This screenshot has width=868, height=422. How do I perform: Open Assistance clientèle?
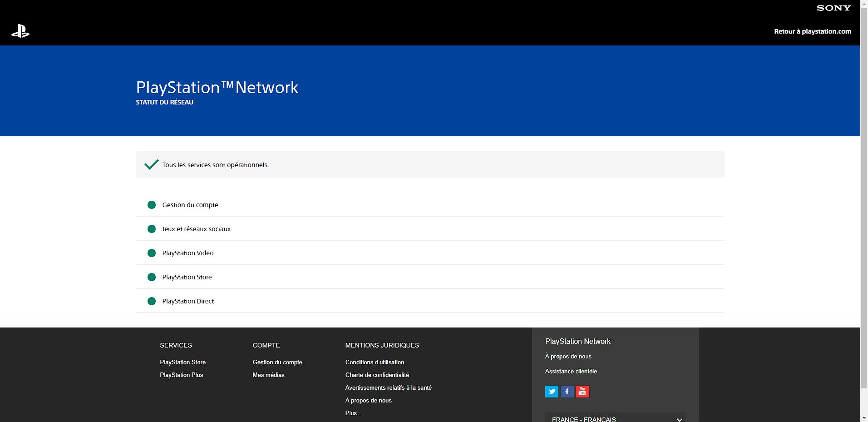click(571, 371)
